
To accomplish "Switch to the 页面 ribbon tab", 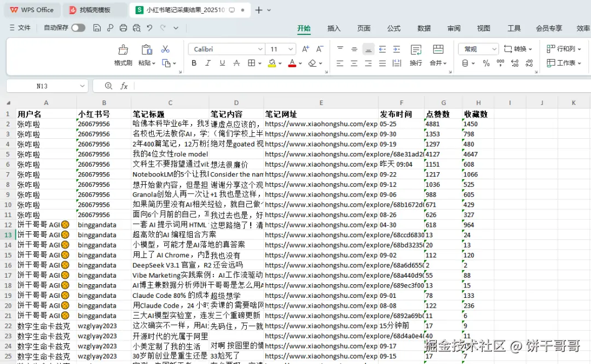I will [364, 28].
